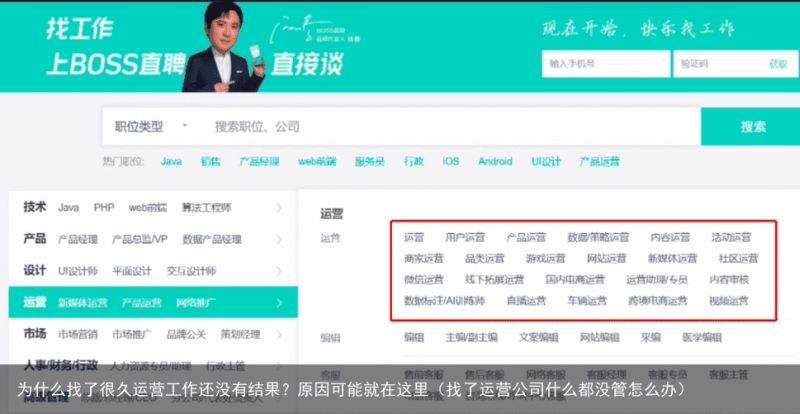Click the green 搜索 button
This screenshot has height=414, width=800.
pyautogui.click(x=753, y=127)
